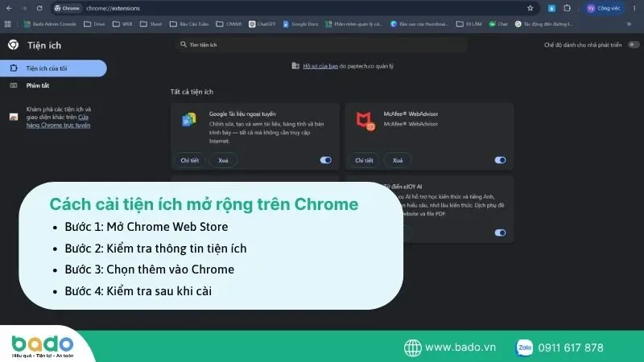Open the CANVA bookmark folder

tap(229, 24)
